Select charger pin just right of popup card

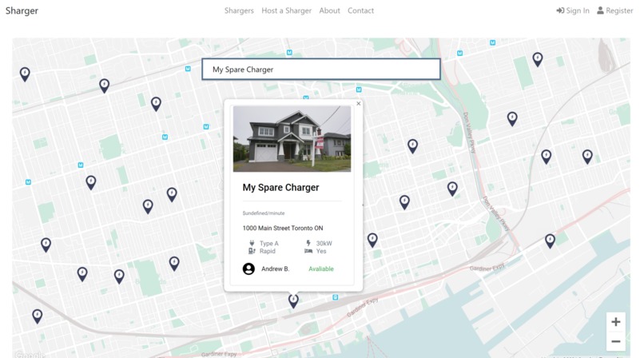(372, 240)
